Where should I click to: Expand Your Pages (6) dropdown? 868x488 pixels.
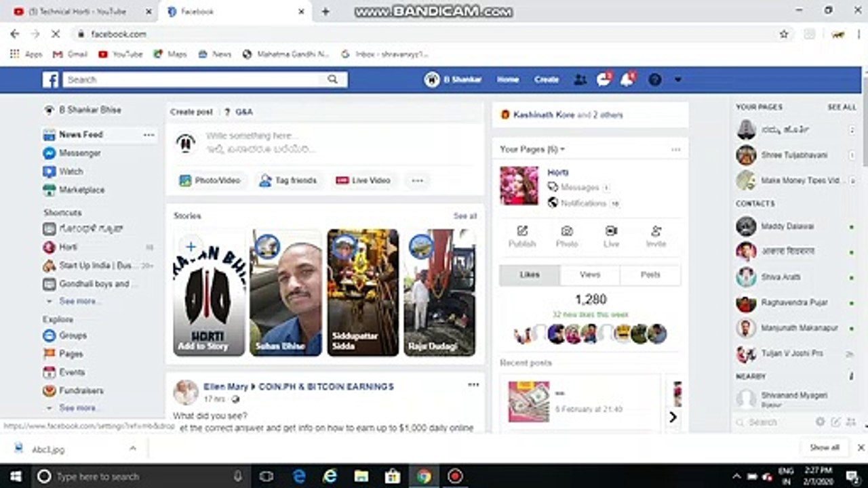tap(532, 149)
